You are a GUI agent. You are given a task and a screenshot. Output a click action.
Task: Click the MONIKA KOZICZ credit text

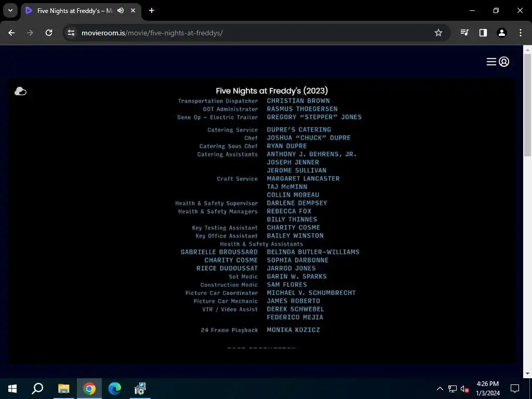(294, 330)
